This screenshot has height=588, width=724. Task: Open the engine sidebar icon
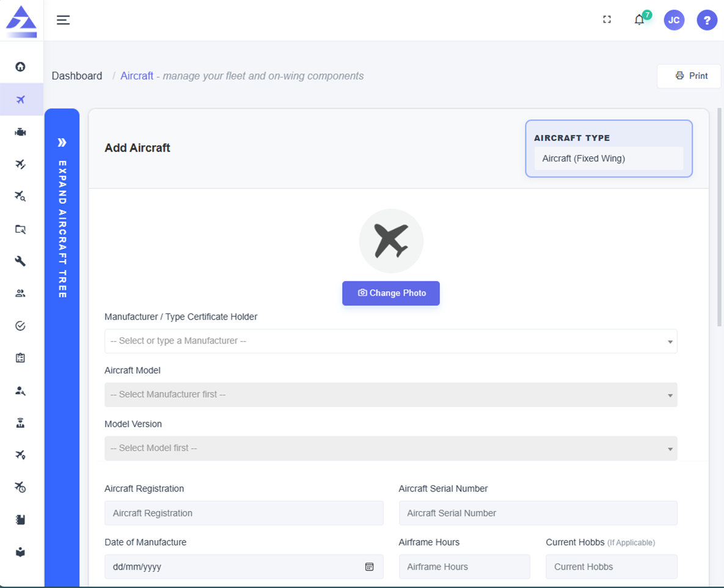(20, 132)
